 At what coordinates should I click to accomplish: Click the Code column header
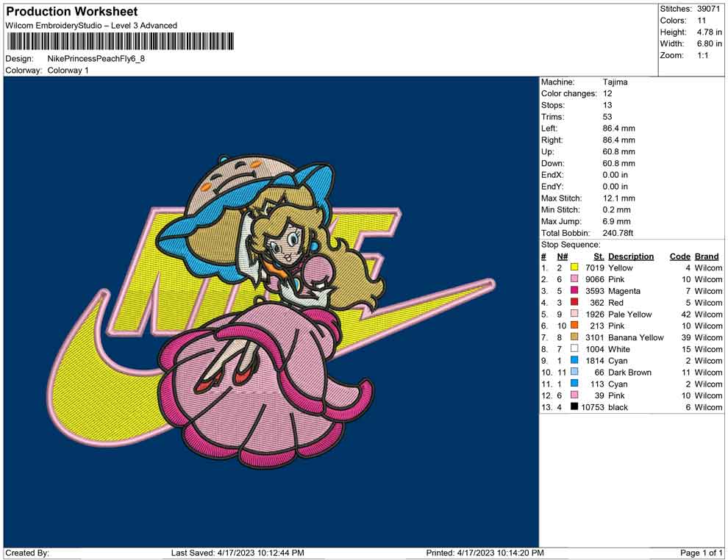point(679,256)
